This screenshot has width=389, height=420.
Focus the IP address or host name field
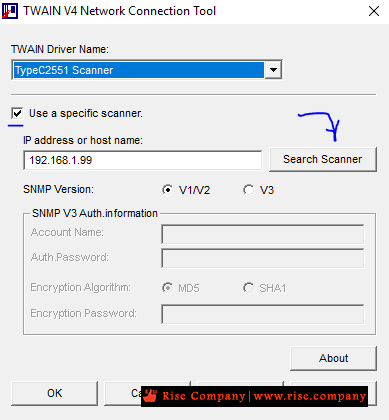pos(143,160)
